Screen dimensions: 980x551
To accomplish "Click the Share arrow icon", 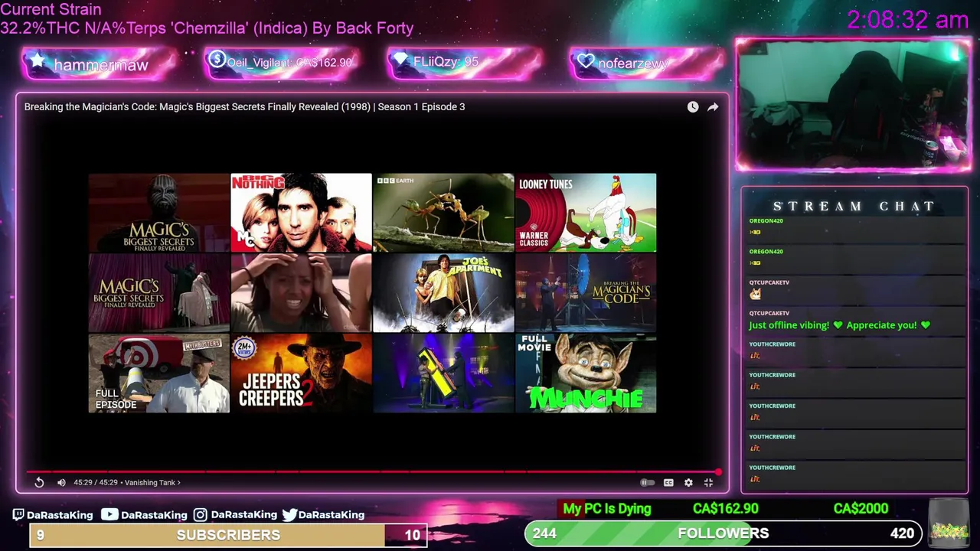I will click(713, 107).
